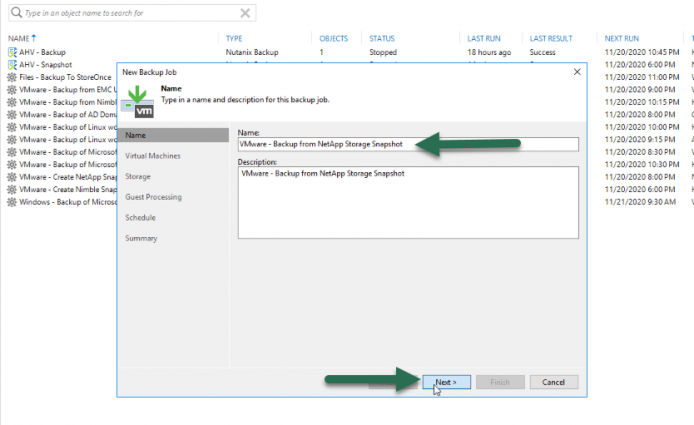This screenshot has width=694, height=425.
Task: Go to the Name wizard step
Action: 173,135
